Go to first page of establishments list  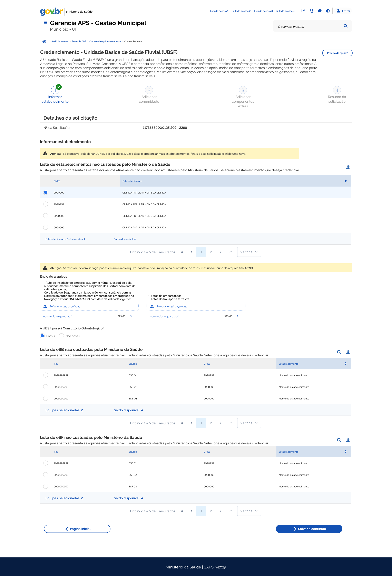[182, 252]
